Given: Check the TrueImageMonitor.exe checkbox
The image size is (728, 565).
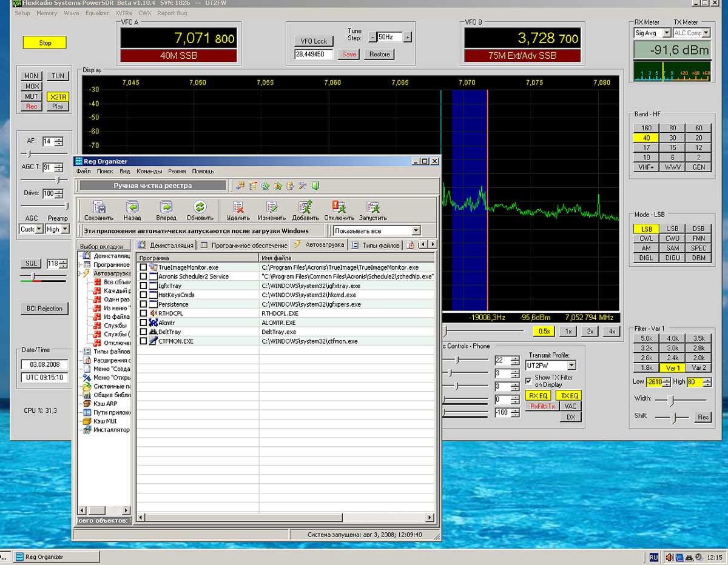Looking at the screenshot, I should click(143, 267).
